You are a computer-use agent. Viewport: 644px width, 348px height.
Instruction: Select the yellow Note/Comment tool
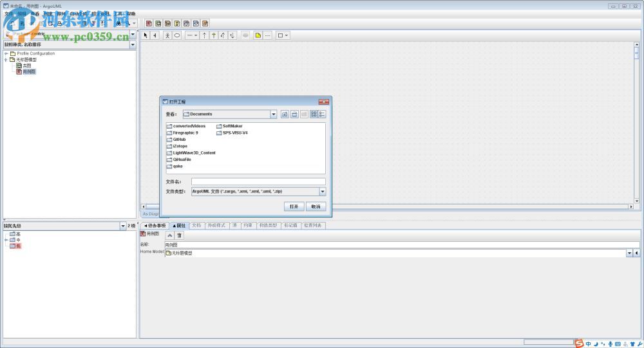(258, 35)
